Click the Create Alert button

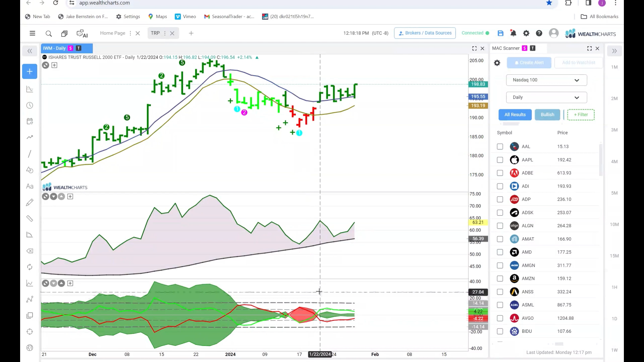point(529,63)
